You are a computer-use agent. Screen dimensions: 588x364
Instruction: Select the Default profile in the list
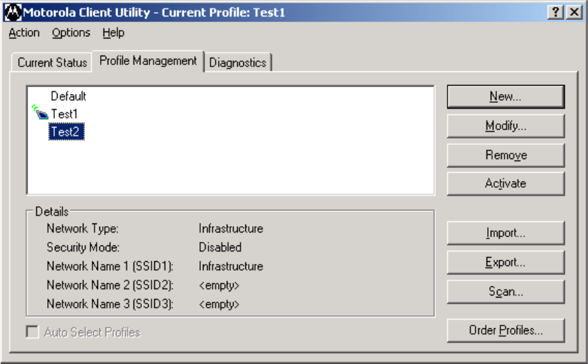click(69, 96)
